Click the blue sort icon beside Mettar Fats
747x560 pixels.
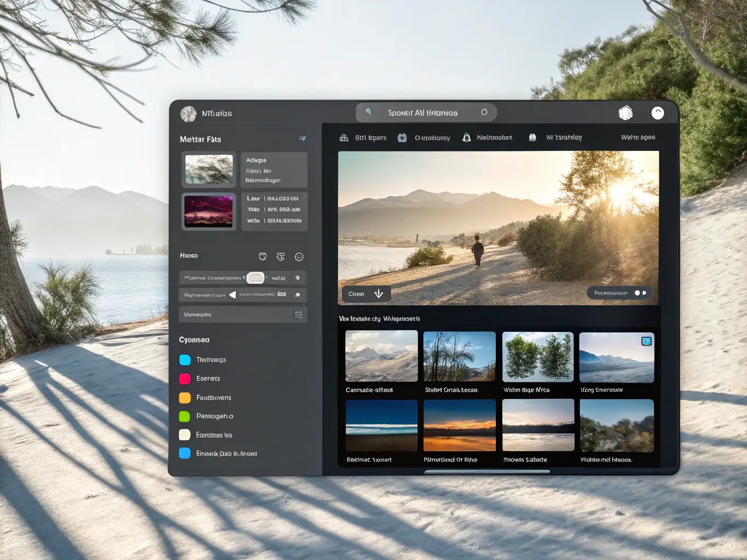[302, 139]
